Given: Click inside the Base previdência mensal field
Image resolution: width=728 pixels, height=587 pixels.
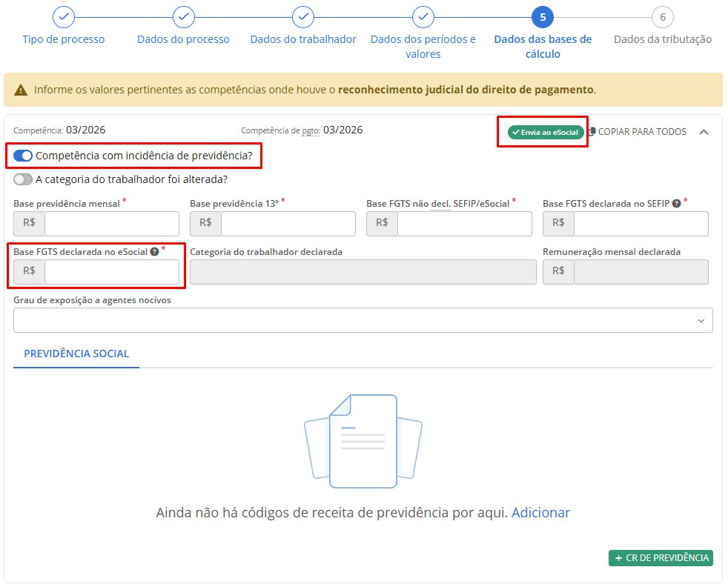Looking at the screenshot, I should (111, 224).
